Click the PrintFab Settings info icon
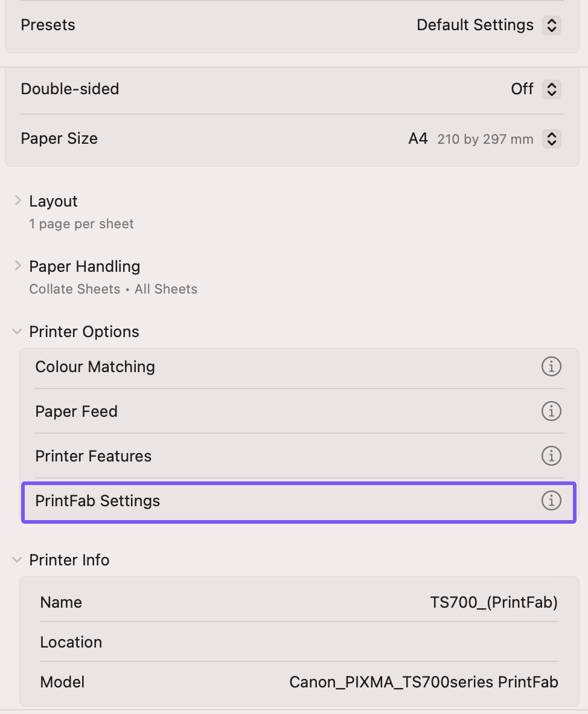This screenshot has width=588, height=714. [551, 501]
